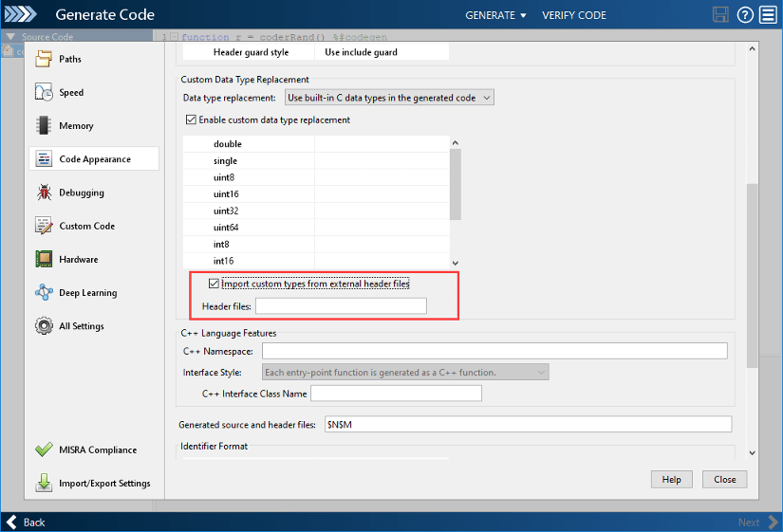Select the int8 row in type table
This screenshot has height=532, width=783.
pos(316,244)
